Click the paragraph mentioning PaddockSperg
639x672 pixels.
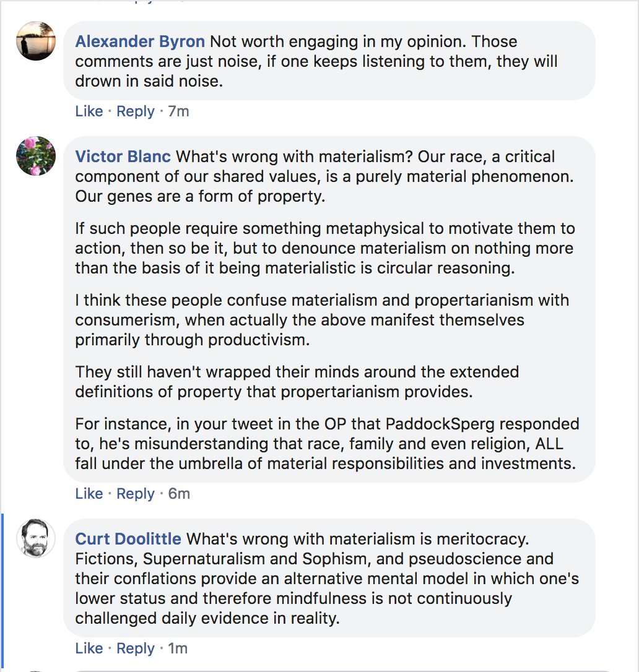pos(326,444)
